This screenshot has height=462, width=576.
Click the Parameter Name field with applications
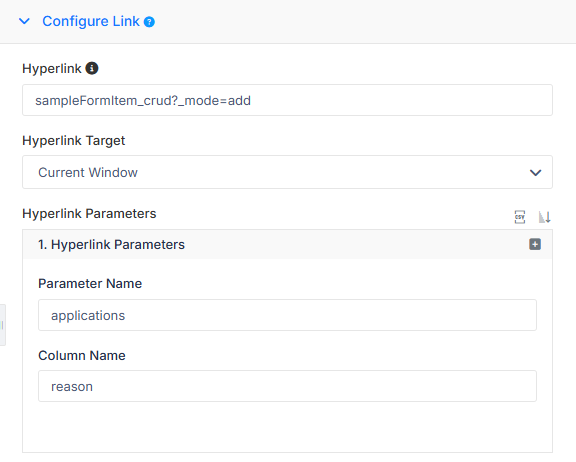[287, 315]
